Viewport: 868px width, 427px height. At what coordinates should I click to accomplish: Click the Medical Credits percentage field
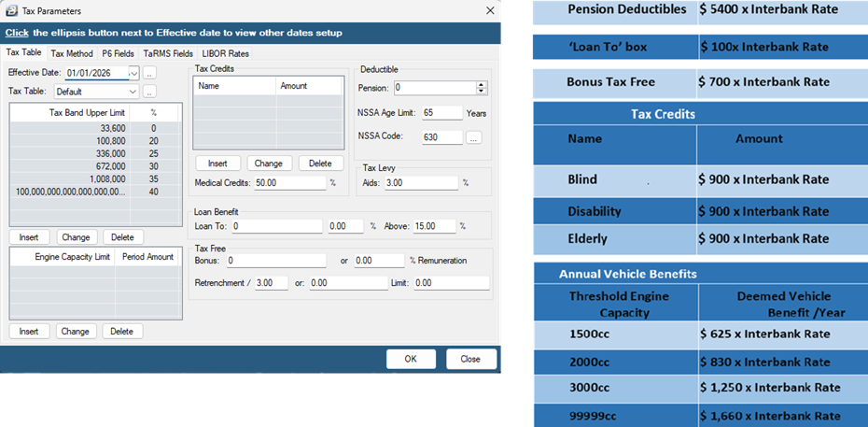point(290,183)
